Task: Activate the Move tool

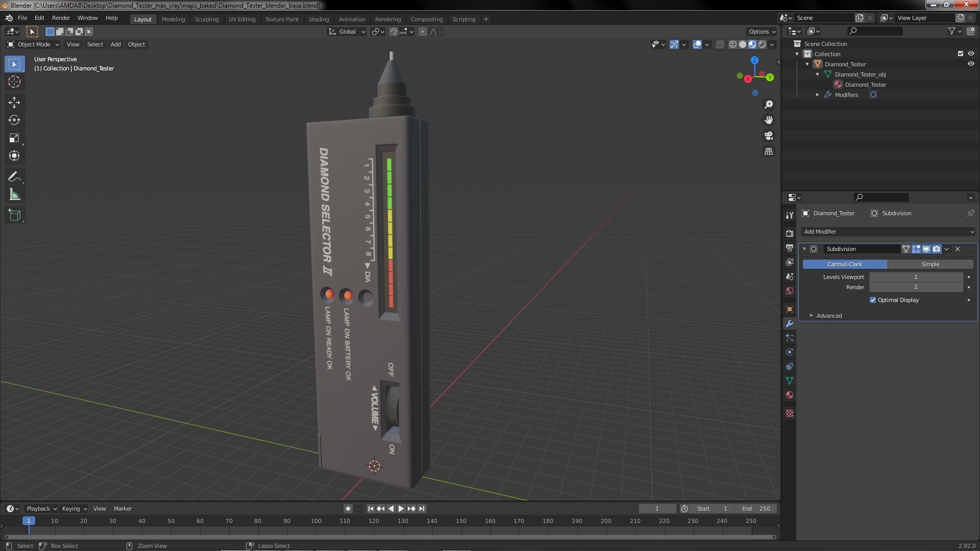Action: pyautogui.click(x=14, y=103)
